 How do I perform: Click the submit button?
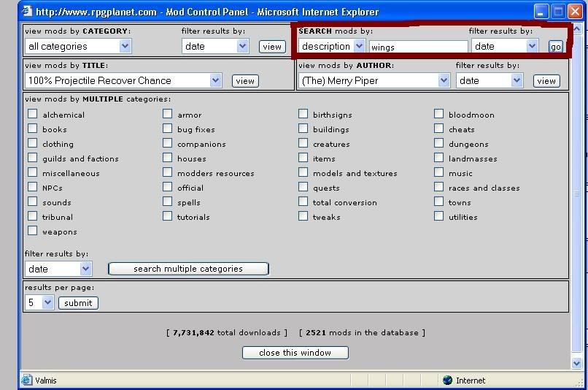coord(78,303)
